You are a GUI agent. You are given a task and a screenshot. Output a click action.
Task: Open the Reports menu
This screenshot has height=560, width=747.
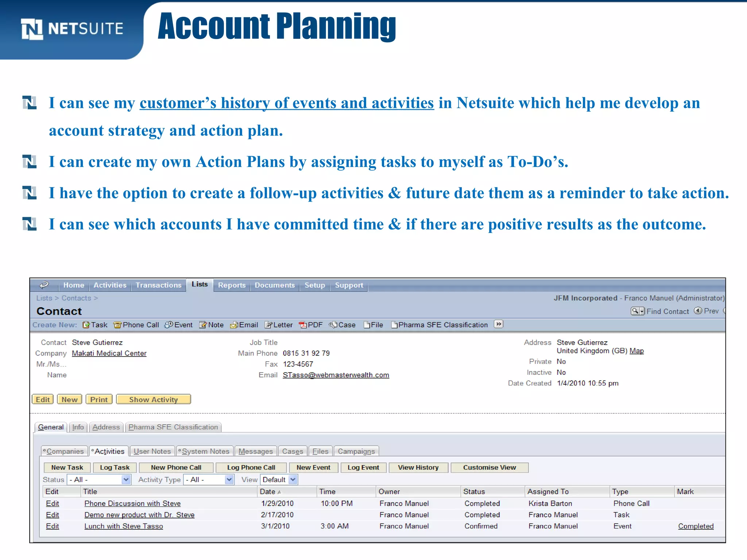click(x=232, y=285)
